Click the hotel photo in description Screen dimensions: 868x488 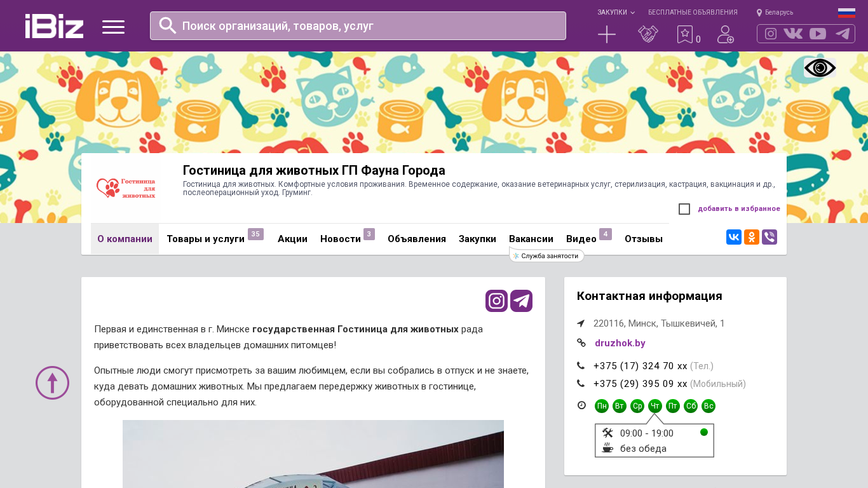pyautogui.click(x=313, y=454)
